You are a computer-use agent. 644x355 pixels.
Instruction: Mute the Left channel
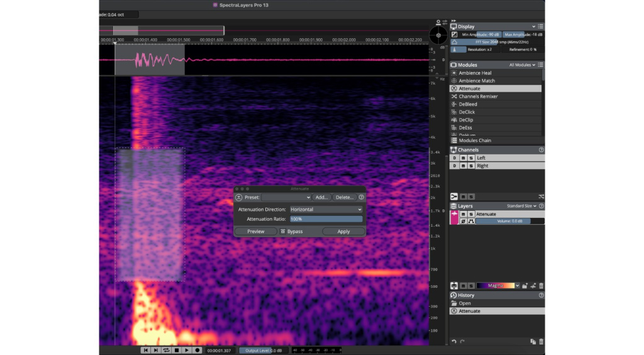pyautogui.click(x=464, y=158)
